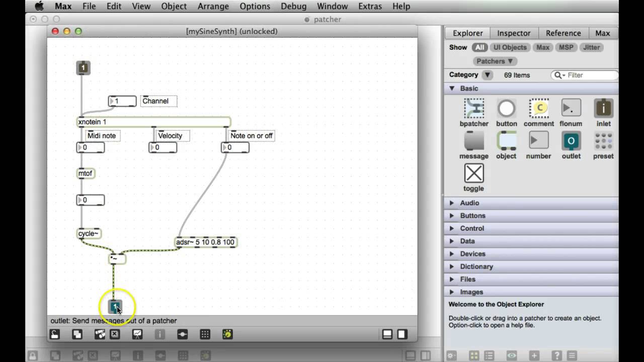Screen dimensions: 644x362
Task: Select the All filter in Show row
Action: pos(480,47)
